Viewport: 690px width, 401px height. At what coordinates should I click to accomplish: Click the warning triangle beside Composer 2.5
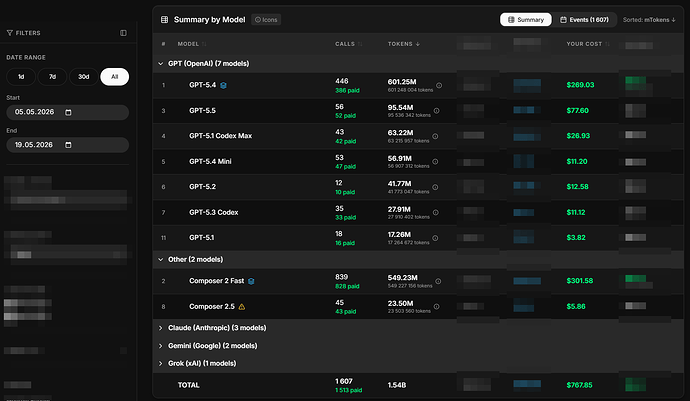pyautogui.click(x=242, y=307)
